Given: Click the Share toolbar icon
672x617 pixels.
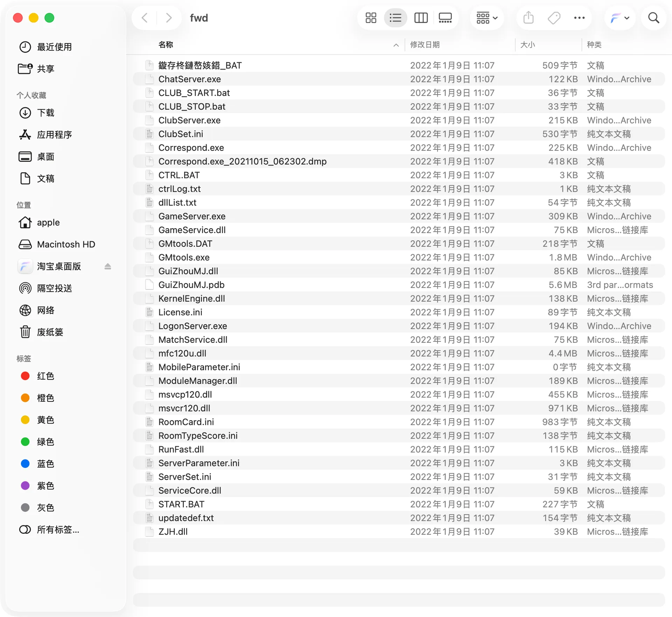Looking at the screenshot, I should (x=528, y=18).
